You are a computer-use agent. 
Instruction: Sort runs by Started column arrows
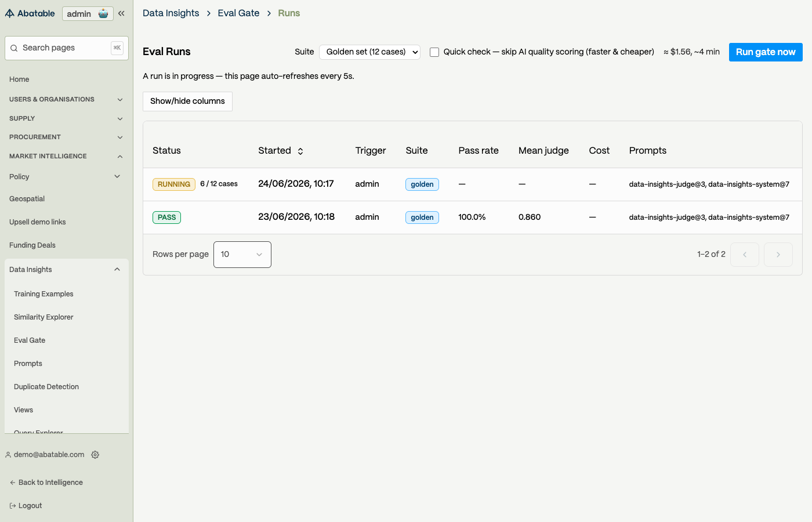point(300,151)
